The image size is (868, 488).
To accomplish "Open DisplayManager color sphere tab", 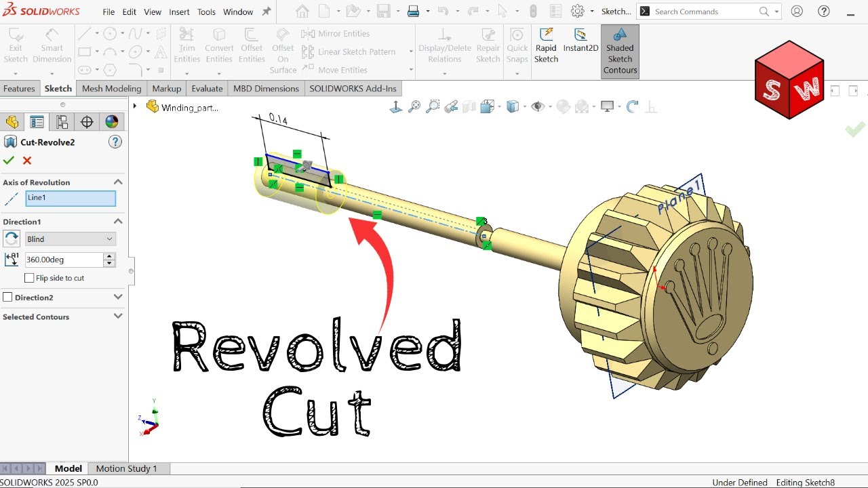I will [112, 122].
